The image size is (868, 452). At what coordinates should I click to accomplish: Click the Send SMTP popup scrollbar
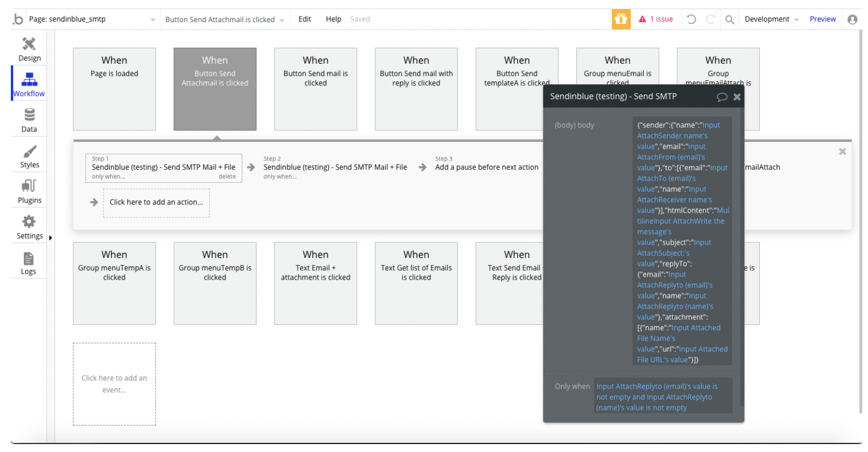pyautogui.click(x=742, y=256)
